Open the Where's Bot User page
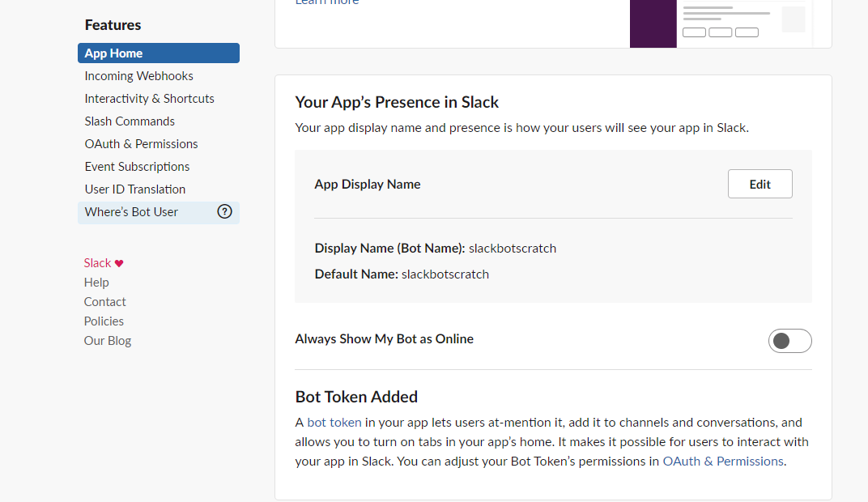 click(131, 211)
